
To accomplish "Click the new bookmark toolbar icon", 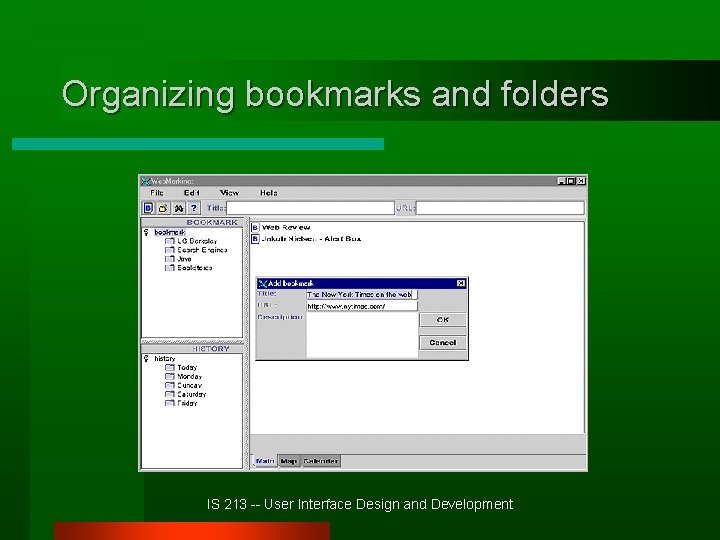I will (x=148, y=208).
